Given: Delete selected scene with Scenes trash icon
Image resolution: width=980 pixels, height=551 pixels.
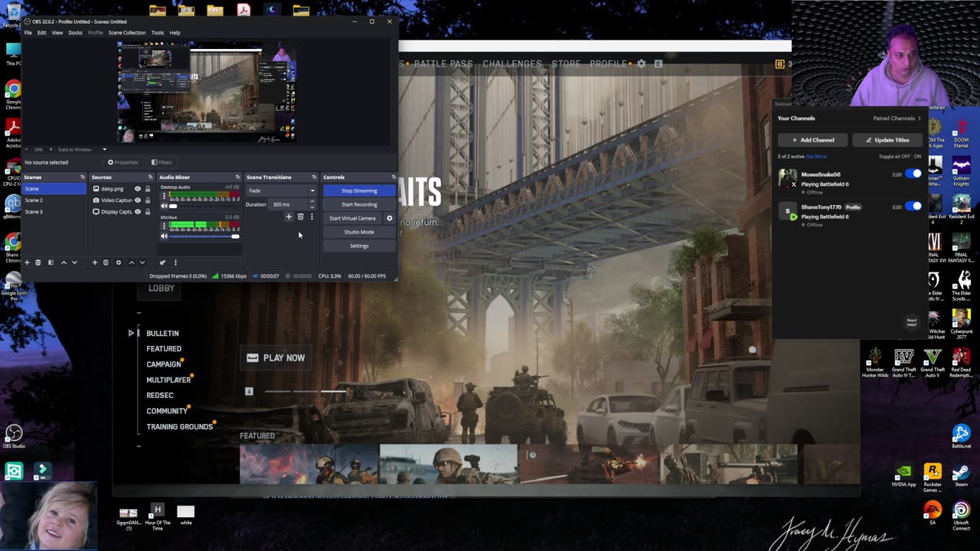Looking at the screenshot, I should 38,262.
